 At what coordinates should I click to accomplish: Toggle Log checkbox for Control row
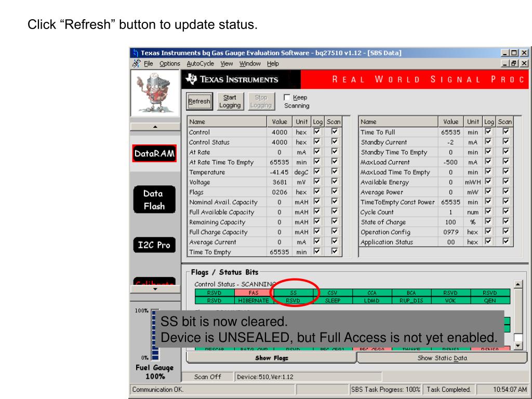click(x=317, y=131)
